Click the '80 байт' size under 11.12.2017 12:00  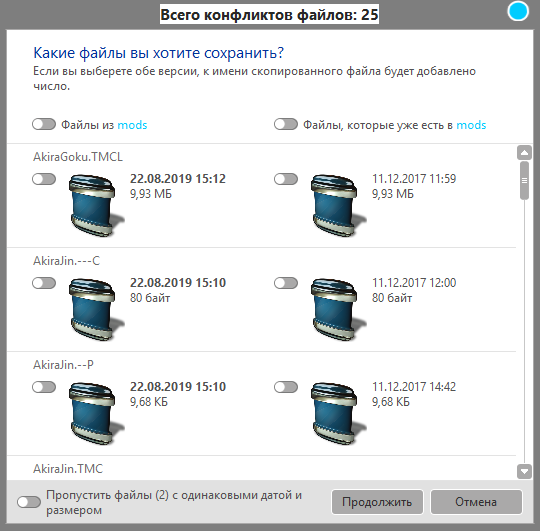click(392, 298)
